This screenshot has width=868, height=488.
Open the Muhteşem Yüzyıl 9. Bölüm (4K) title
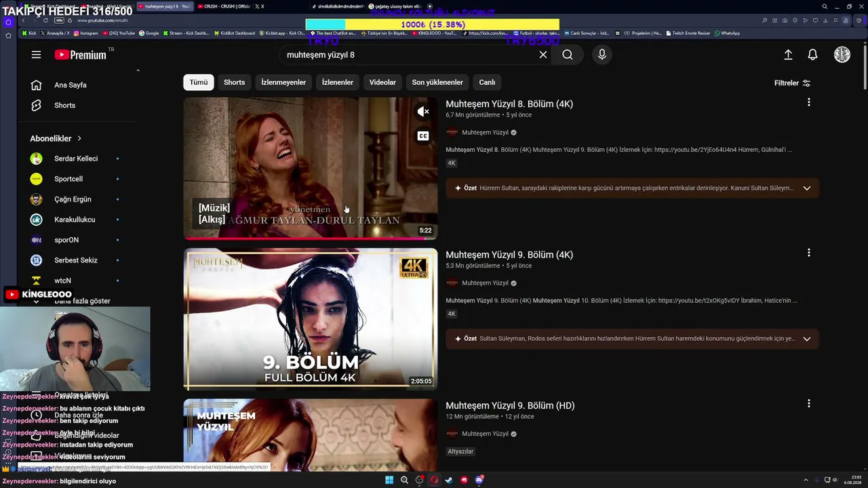click(509, 255)
